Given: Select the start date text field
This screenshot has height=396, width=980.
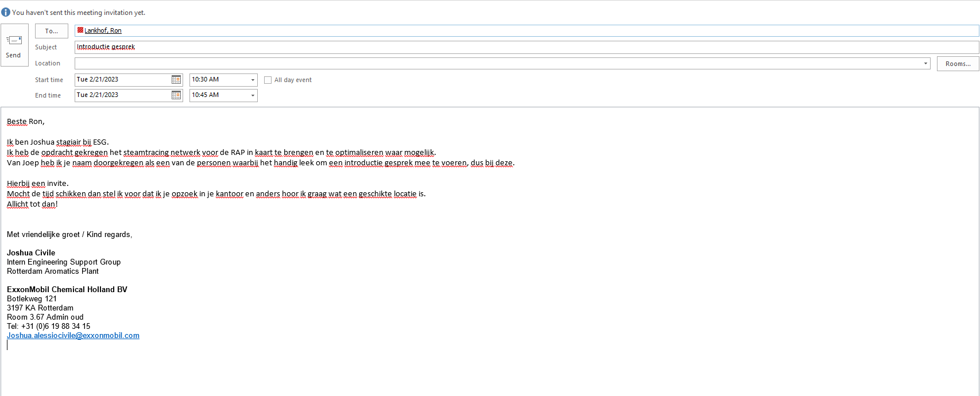Looking at the screenshot, I should point(122,80).
